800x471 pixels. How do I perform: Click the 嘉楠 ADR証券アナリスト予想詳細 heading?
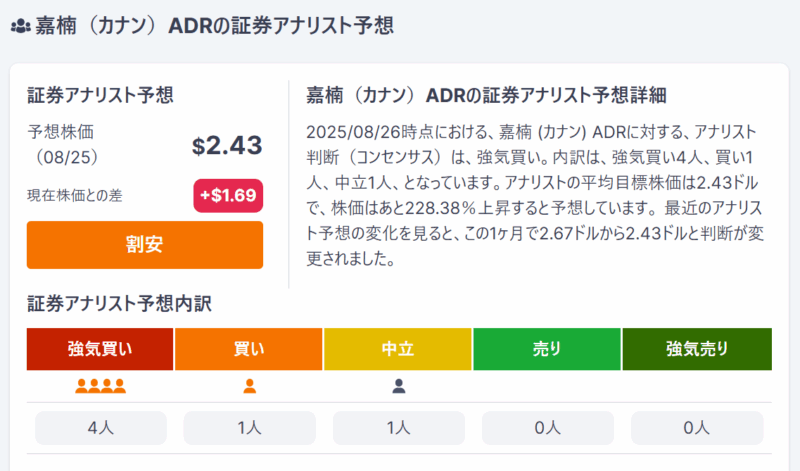coord(486,95)
